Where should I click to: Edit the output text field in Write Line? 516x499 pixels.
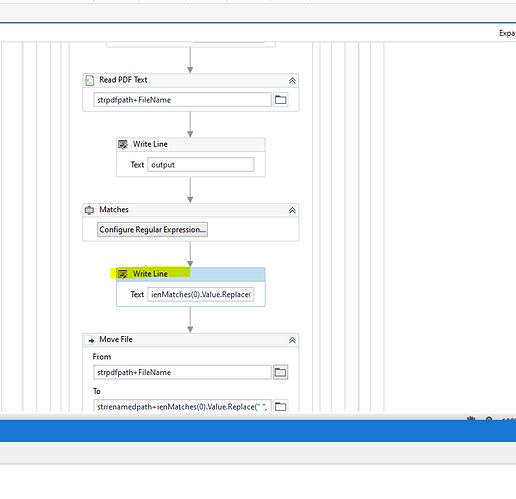pos(201,165)
